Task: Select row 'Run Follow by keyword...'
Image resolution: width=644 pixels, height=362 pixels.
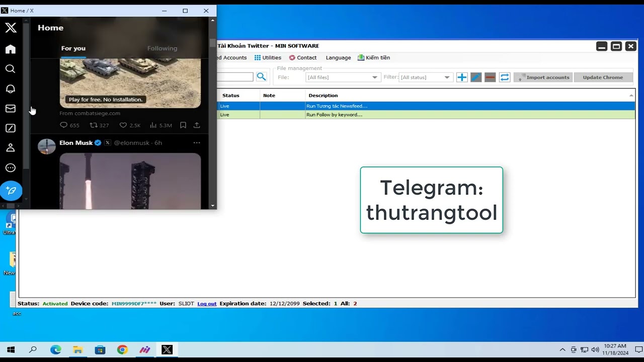Action: tap(427, 115)
